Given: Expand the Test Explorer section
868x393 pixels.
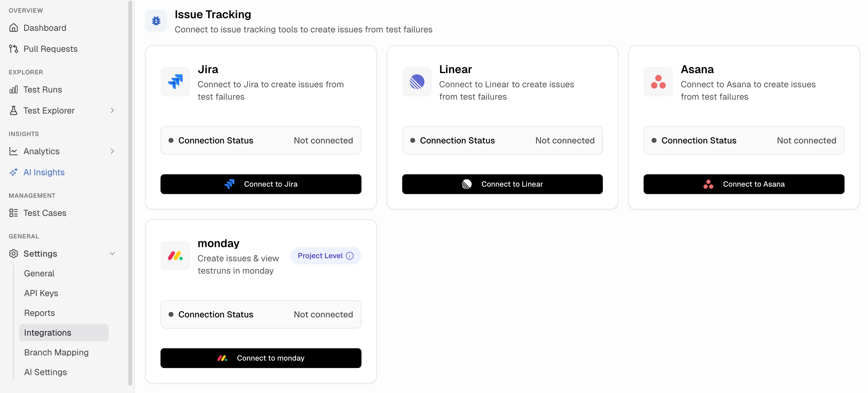Looking at the screenshot, I should pos(112,110).
